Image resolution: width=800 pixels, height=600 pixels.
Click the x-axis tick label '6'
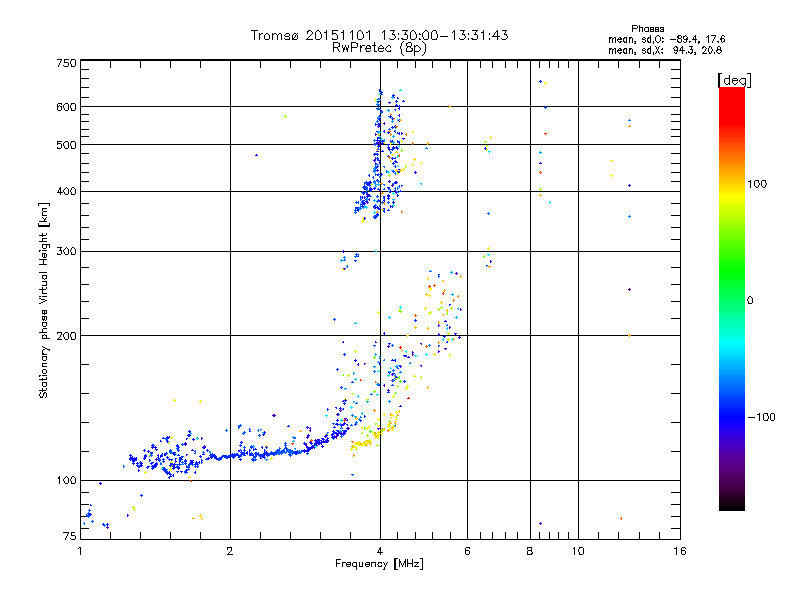click(467, 551)
